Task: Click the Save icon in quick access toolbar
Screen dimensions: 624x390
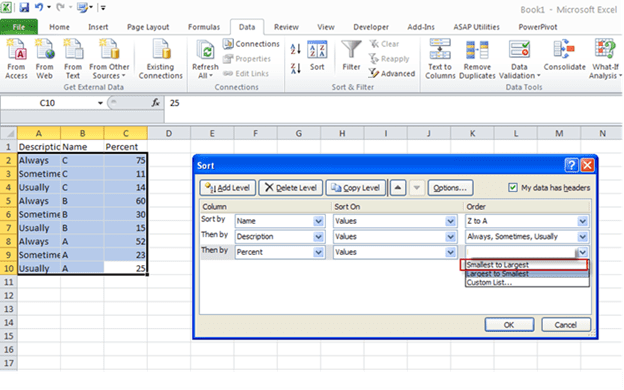Action: point(24,7)
